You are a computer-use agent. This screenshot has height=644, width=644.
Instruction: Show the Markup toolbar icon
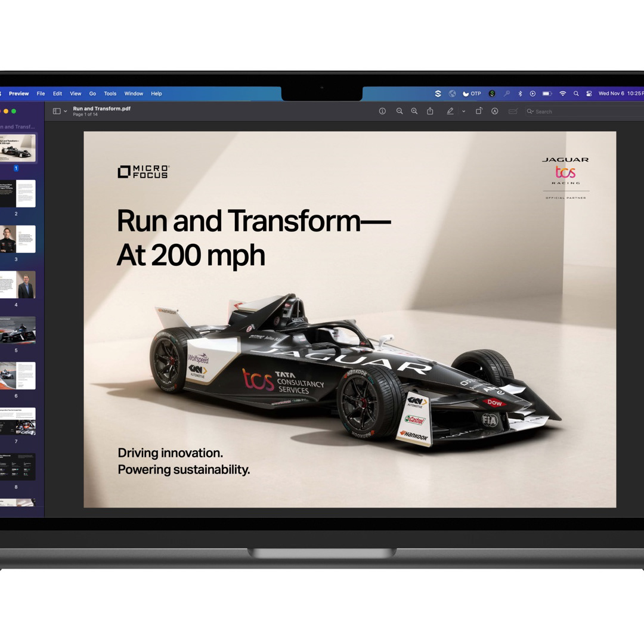(x=495, y=112)
